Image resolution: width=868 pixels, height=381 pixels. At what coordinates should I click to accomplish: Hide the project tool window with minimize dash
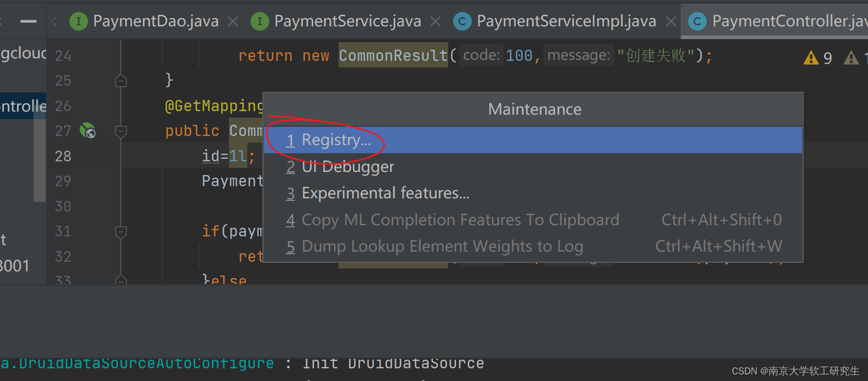point(28,21)
